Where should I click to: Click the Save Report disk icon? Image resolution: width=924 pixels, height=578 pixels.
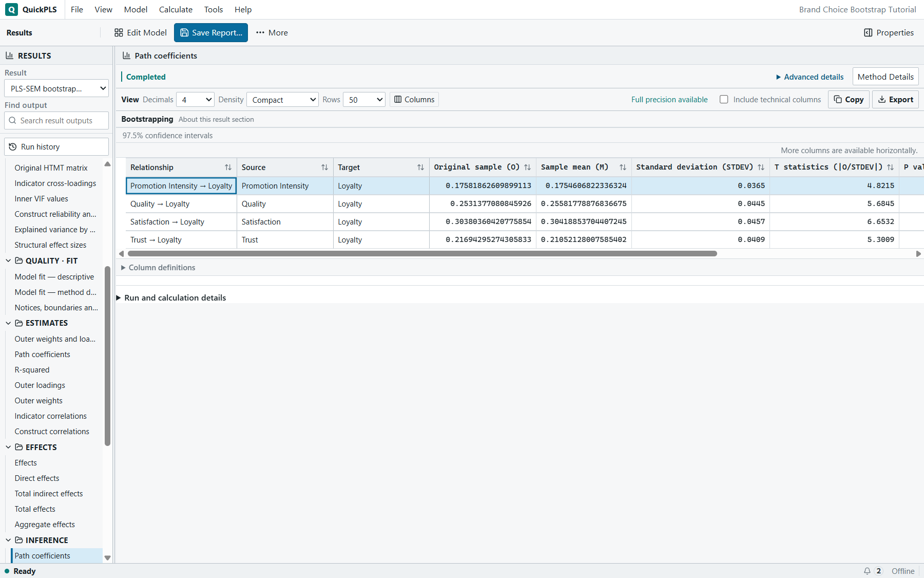tap(184, 32)
